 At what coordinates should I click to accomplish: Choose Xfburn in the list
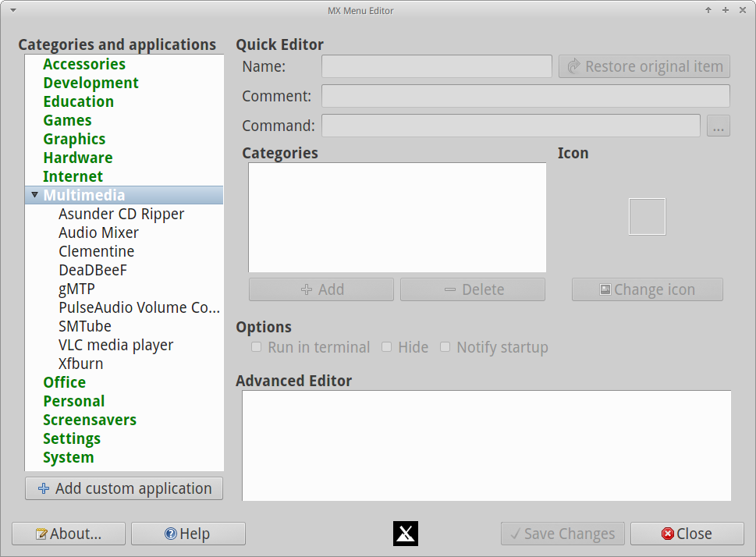[81, 364]
